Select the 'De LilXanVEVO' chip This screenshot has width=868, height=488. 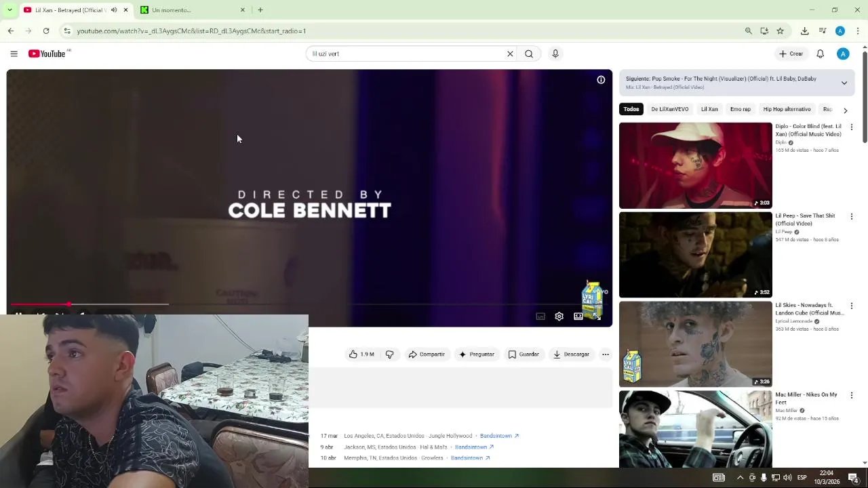[x=670, y=109]
